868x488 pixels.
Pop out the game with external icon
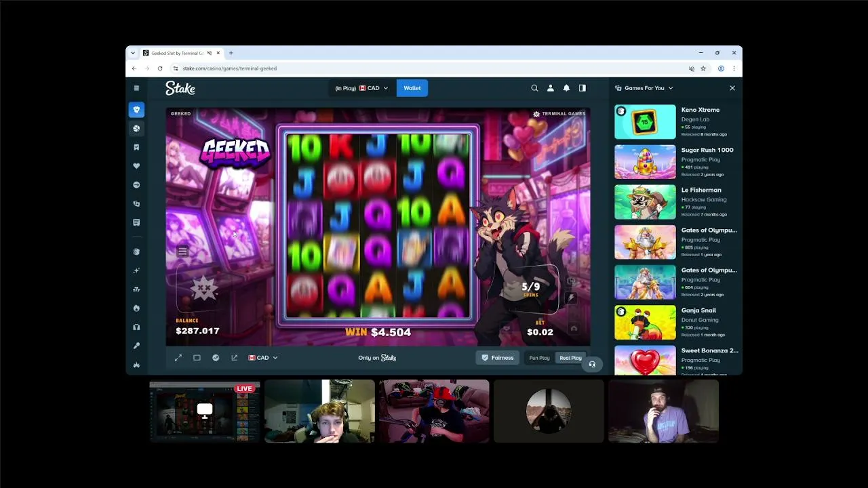[x=235, y=358]
